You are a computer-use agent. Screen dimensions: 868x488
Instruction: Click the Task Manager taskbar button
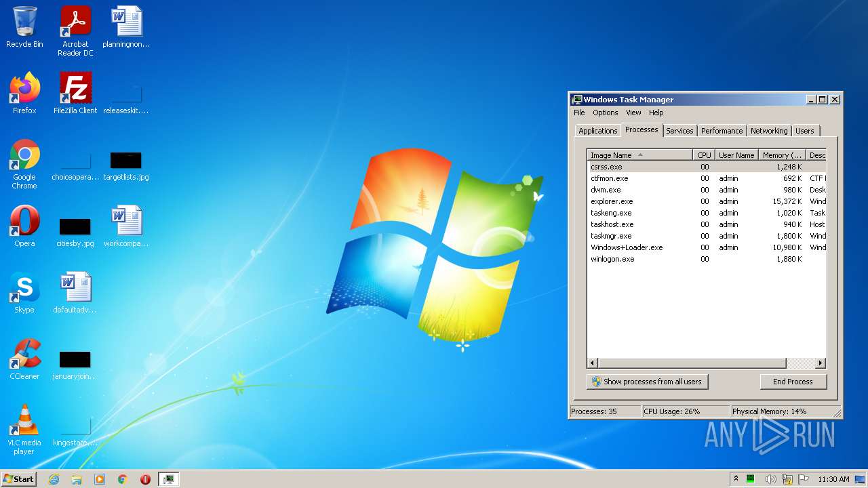(x=168, y=479)
